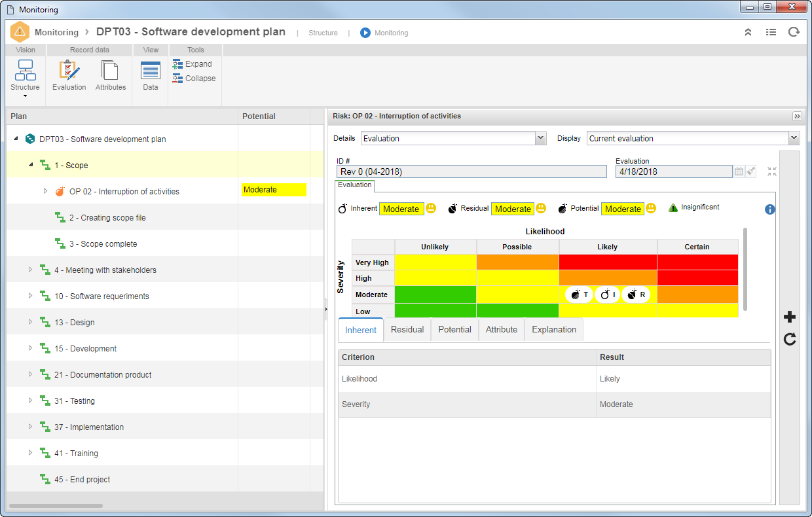Click the red Very High / Certain matrix cell
Image resolution: width=812 pixels, height=517 pixels.
[x=697, y=262]
